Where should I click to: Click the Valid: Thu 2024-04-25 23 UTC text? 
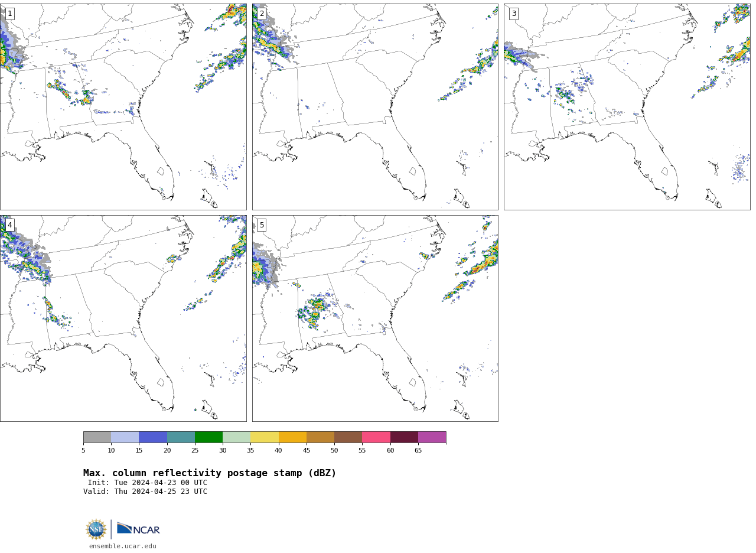(x=145, y=492)
